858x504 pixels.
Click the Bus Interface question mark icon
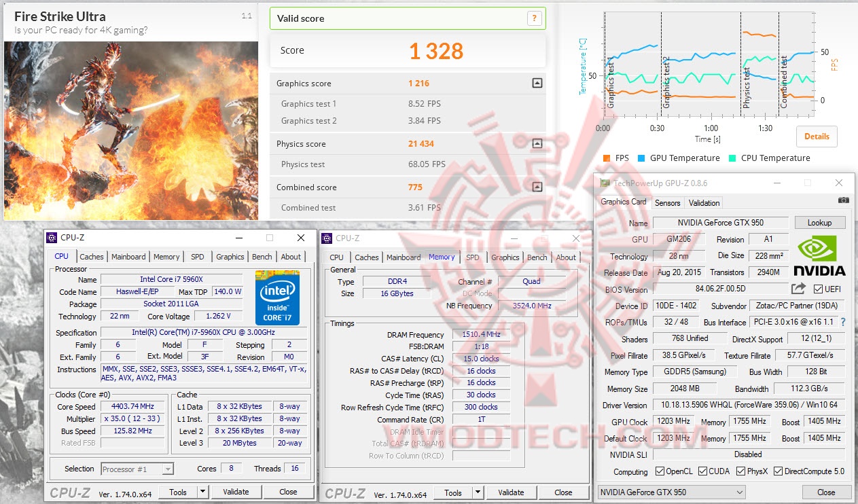843,322
